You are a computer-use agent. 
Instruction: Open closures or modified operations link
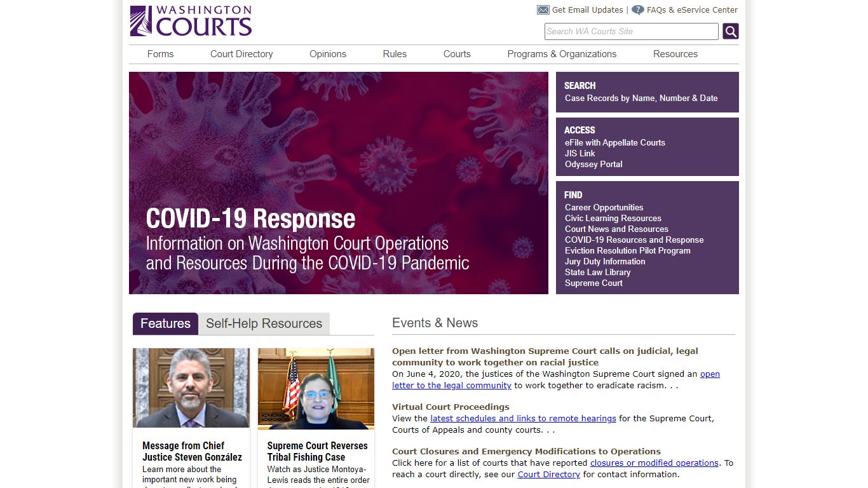click(654, 463)
